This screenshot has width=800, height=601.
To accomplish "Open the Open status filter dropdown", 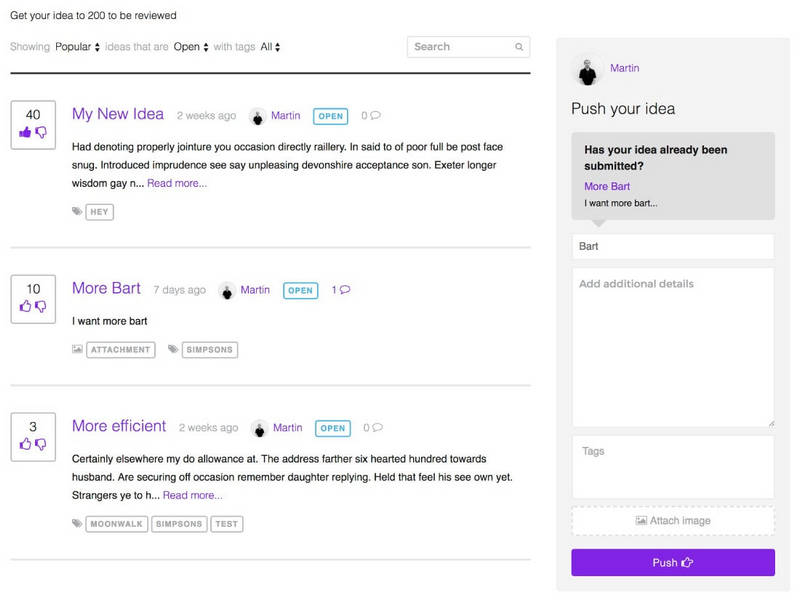I will (x=191, y=47).
